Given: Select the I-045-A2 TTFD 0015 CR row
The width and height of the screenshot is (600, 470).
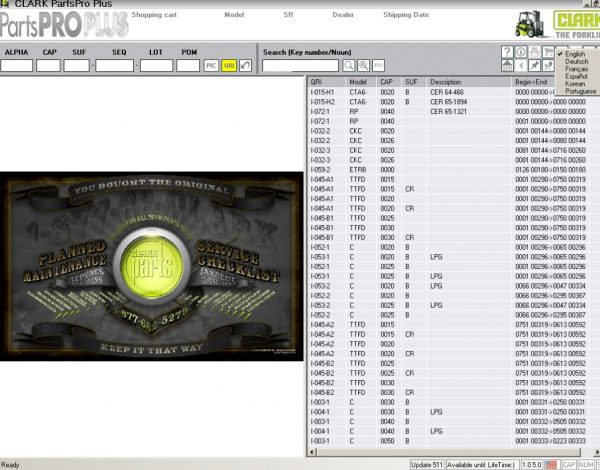Looking at the screenshot, I should [x=452, y=334].
